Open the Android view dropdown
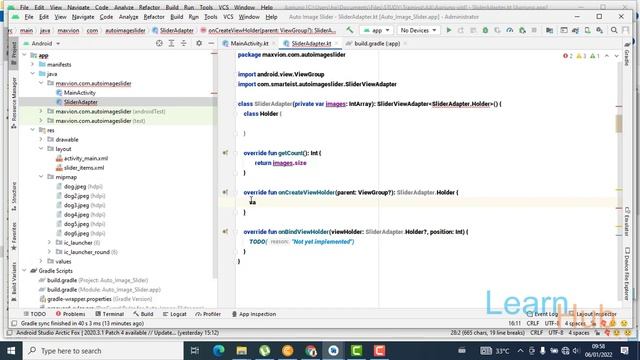Screen dimensions: 640x360 tap(42, 43)
